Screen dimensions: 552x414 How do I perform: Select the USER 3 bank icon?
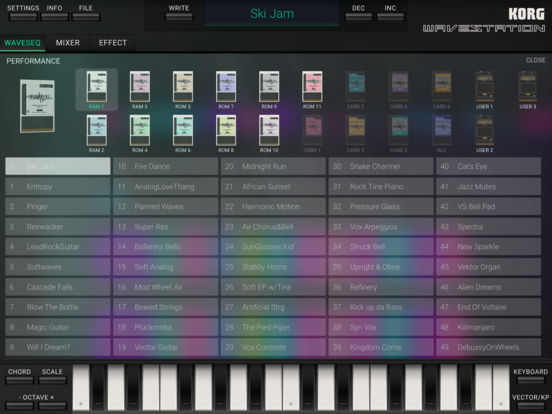point(528,87)
